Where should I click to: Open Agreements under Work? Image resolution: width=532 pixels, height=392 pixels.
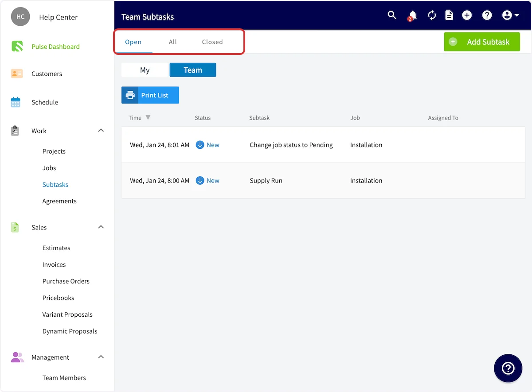[x=59, y=201]
